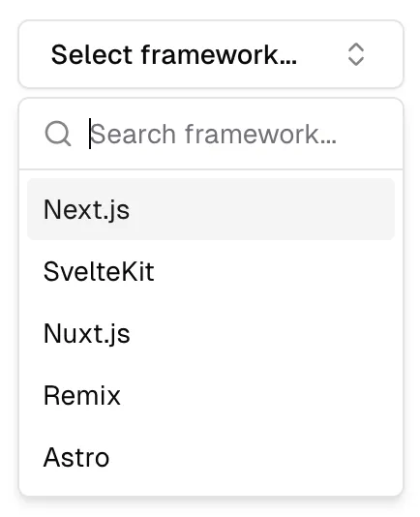Image resolution: width=420 pixels, height=517 pixels.
Task: Click the magnifying glass search icon
Action: pos(58,134)
